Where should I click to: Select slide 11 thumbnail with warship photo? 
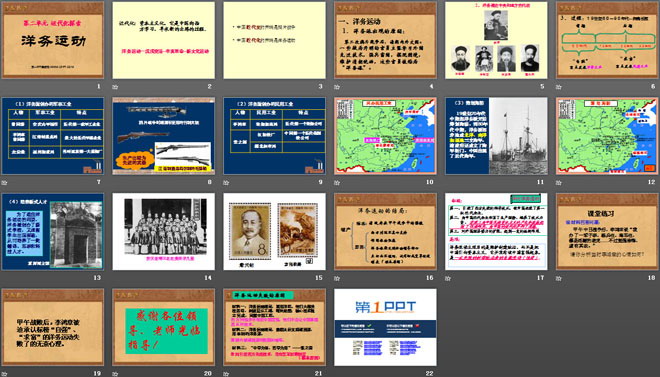click(x=496, y=136)
